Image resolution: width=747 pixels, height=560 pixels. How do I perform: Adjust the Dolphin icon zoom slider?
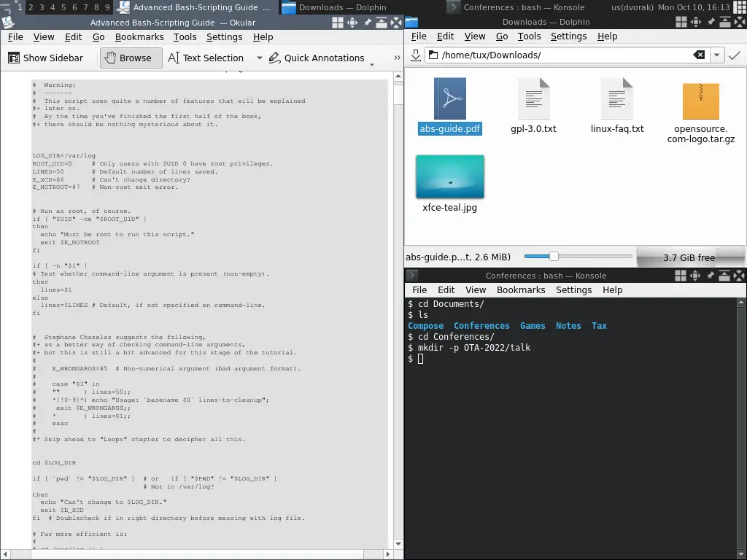pyautogui.click(x=554, y=257)
